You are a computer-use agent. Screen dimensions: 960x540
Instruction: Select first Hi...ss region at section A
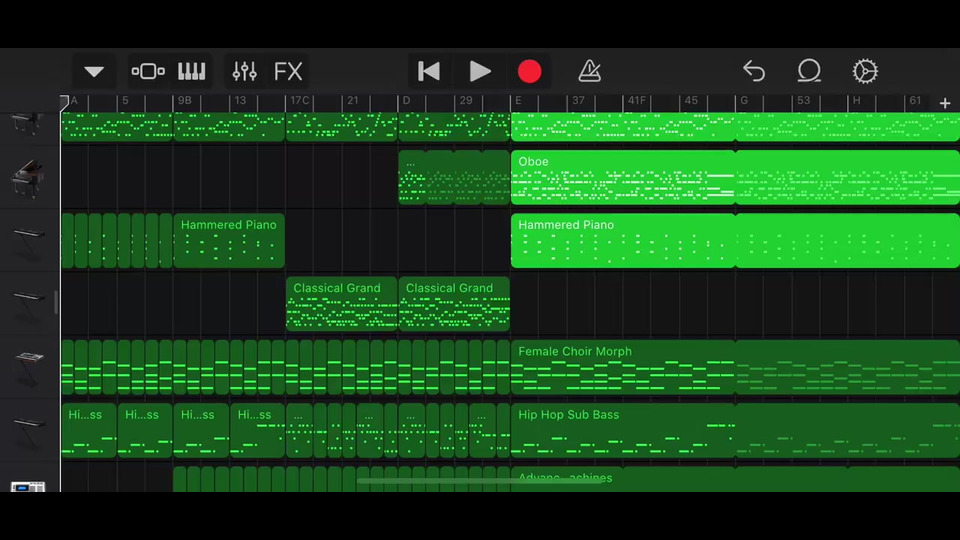pyautogui.click(x=89, y=430)
